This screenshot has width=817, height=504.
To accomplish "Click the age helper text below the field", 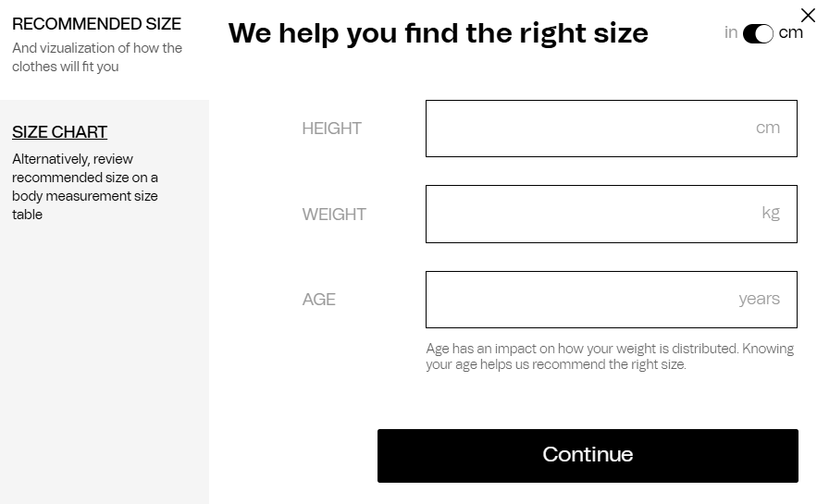I will [x=610, y=357].
